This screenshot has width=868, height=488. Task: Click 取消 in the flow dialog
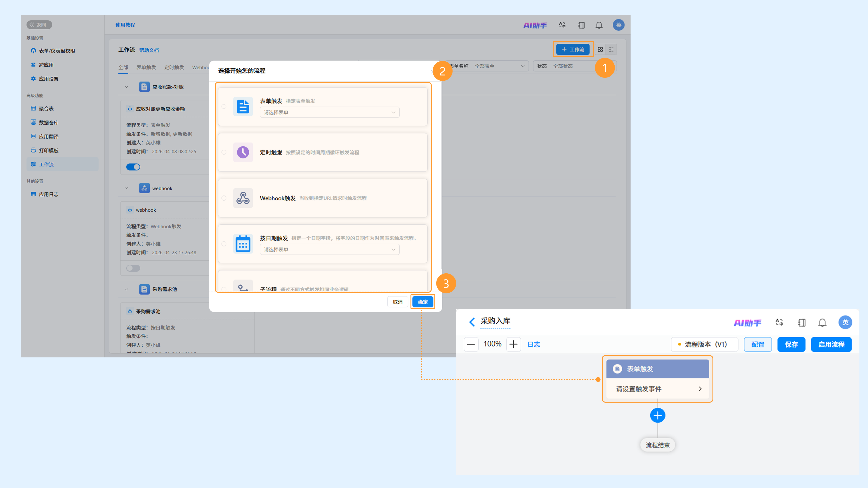coord(398,302)
